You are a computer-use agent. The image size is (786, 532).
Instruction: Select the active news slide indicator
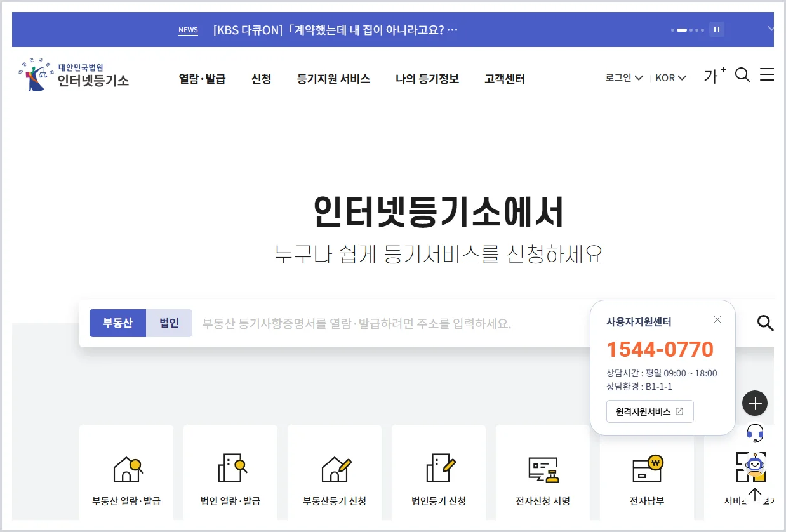(682, 30)
